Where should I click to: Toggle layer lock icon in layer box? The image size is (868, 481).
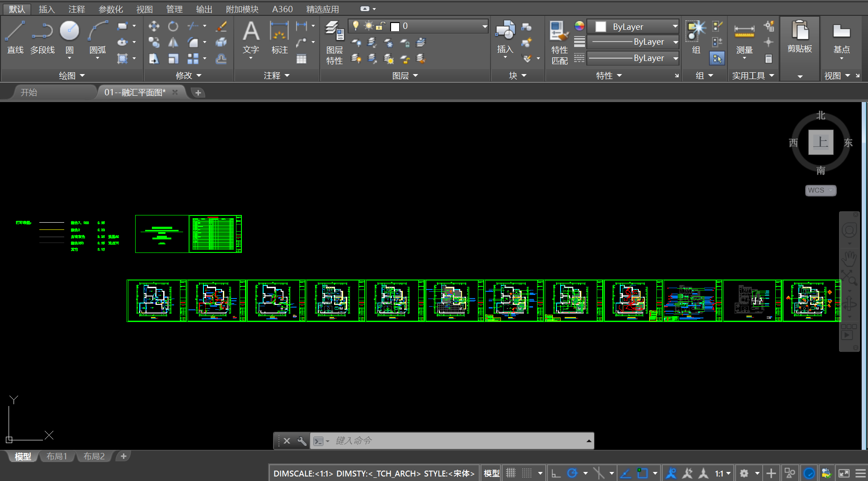pos(381,26)
